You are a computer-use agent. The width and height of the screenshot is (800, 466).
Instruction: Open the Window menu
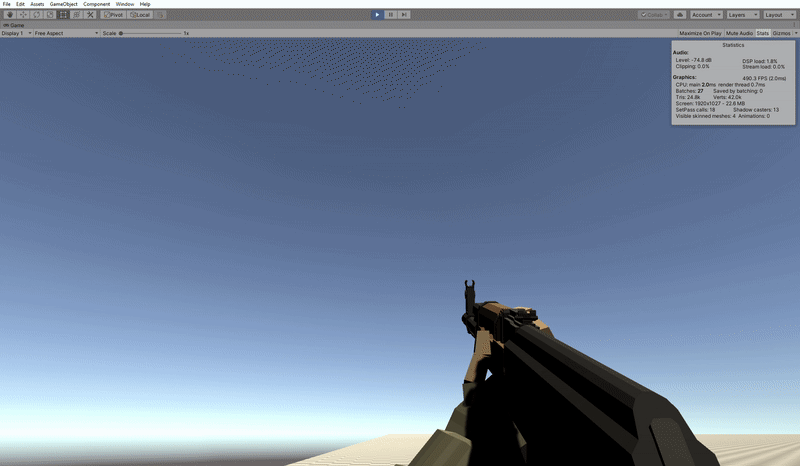(124, 4)
